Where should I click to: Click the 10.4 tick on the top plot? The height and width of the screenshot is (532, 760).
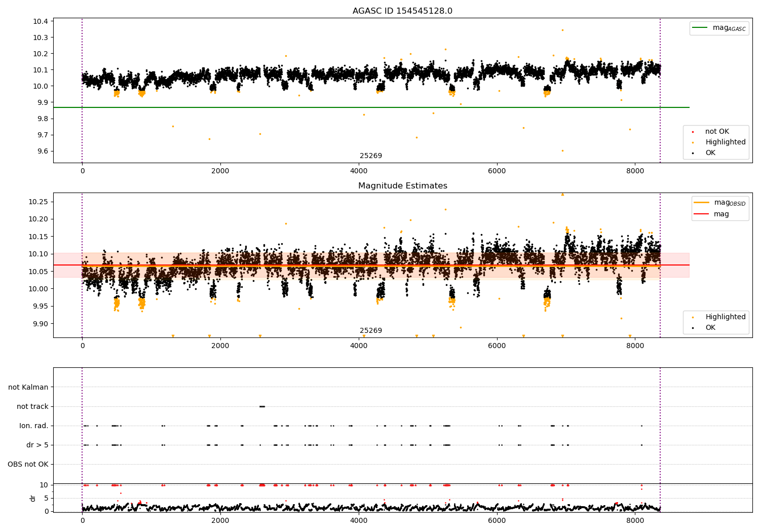(x=41, y=21)
